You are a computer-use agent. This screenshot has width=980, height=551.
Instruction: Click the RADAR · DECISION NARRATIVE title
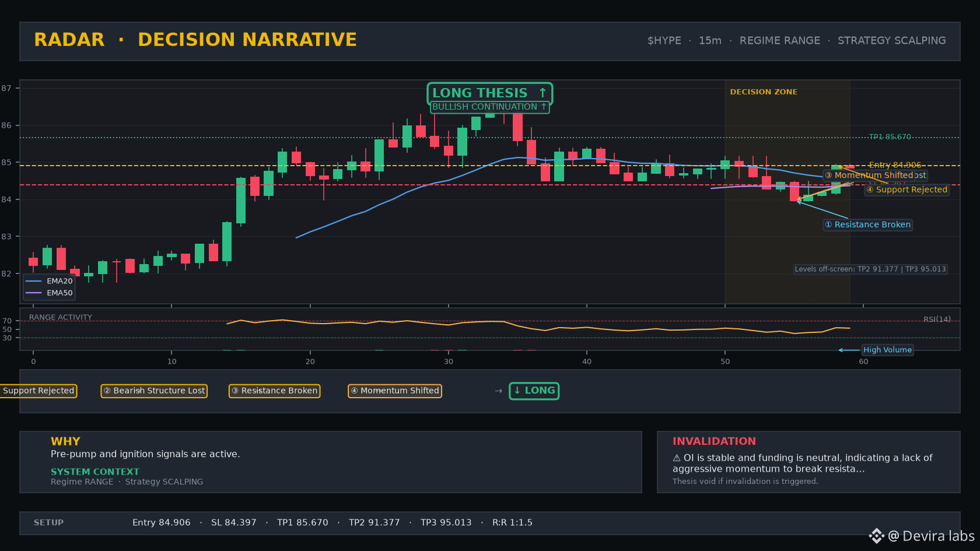195,40
